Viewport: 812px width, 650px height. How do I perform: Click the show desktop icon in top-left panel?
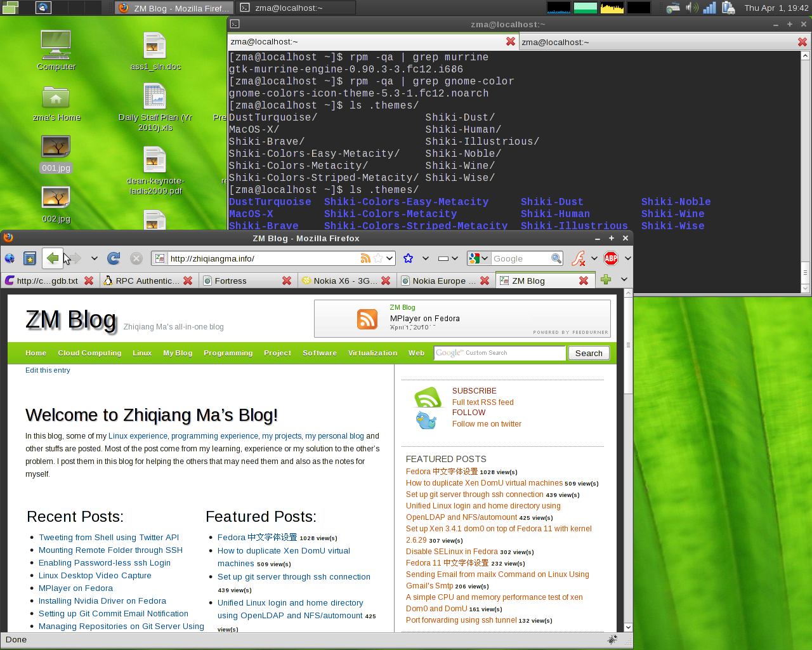(x=10, y=8)
